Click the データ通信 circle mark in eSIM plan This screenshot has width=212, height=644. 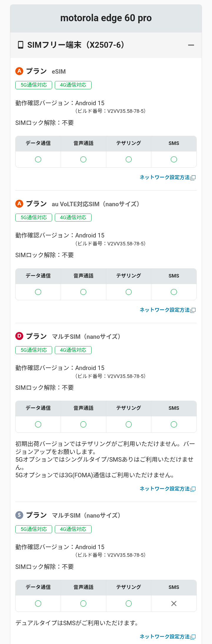(x=38, y=159)
